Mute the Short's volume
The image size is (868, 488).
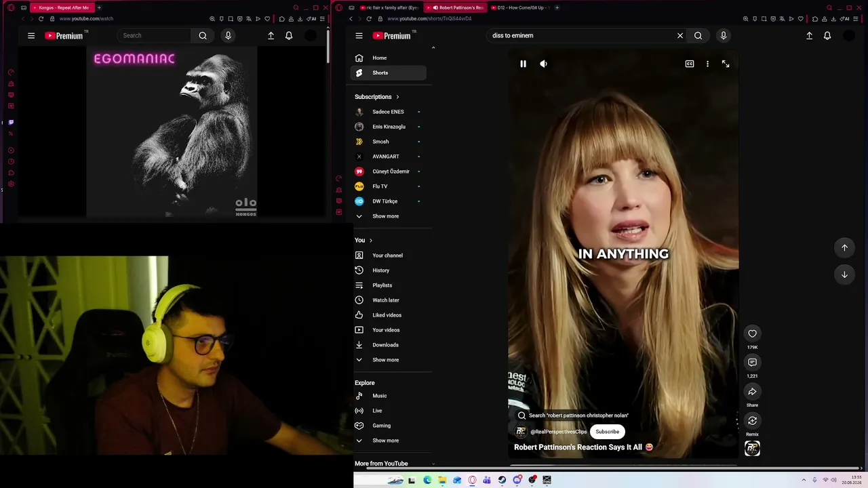point(543,64)
